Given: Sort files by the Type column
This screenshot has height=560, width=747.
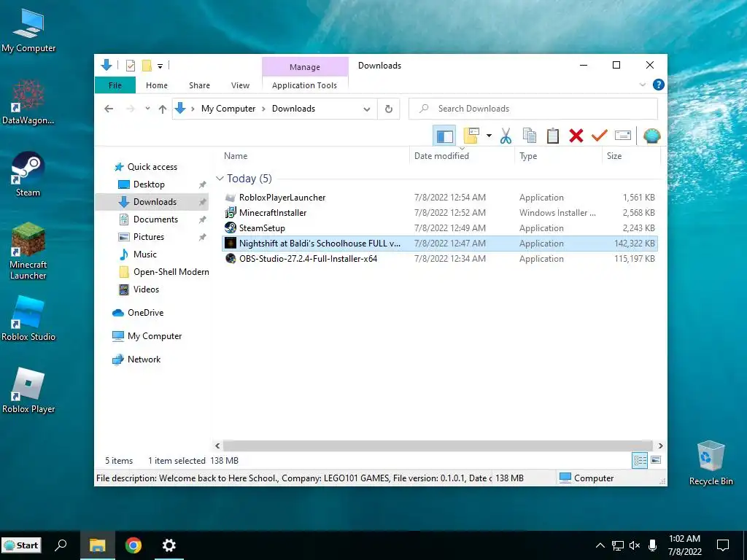Looking at the screenshot, I should pyautogui.click(x=558, y=156).
